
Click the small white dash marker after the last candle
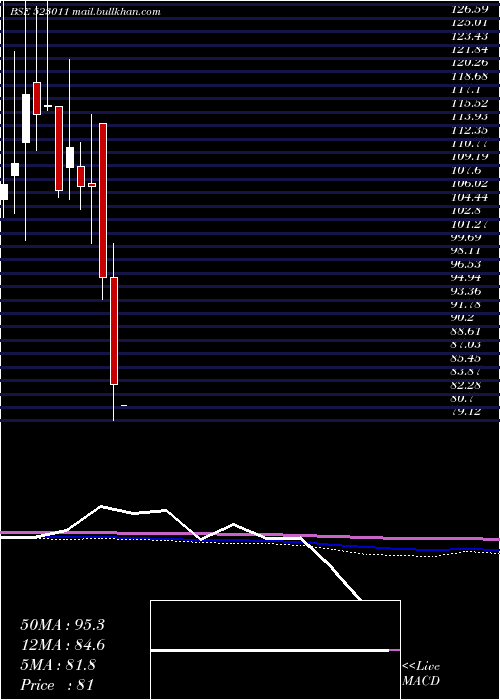pyautogui.click(x=124, y=405)
